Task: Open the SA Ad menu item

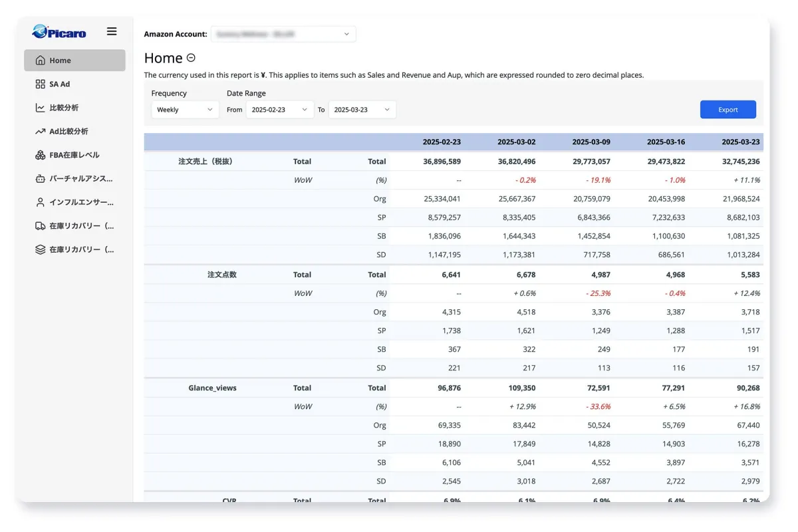Action: pyautogui.click(x=60, y=84)
